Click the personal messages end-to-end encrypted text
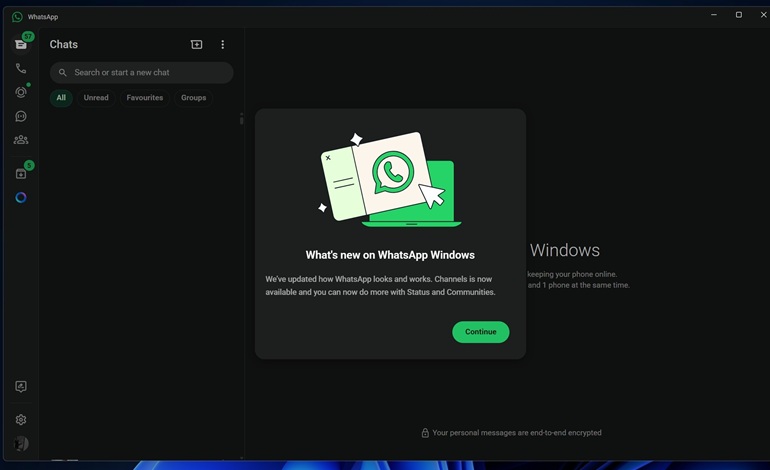Image resolution: width=770 pixels, height=470 pixels. coord(517,433)
